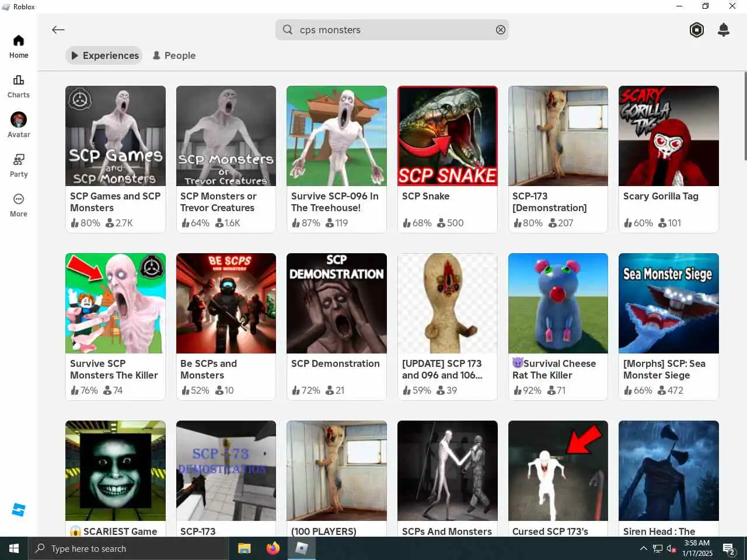Image resolution: width=747 pixels, height=560 pixels.
Task: Open the [UPDATE] SCP 173 and 096 thumbnail
Action: pyautogui.click(x=448, y=303)
